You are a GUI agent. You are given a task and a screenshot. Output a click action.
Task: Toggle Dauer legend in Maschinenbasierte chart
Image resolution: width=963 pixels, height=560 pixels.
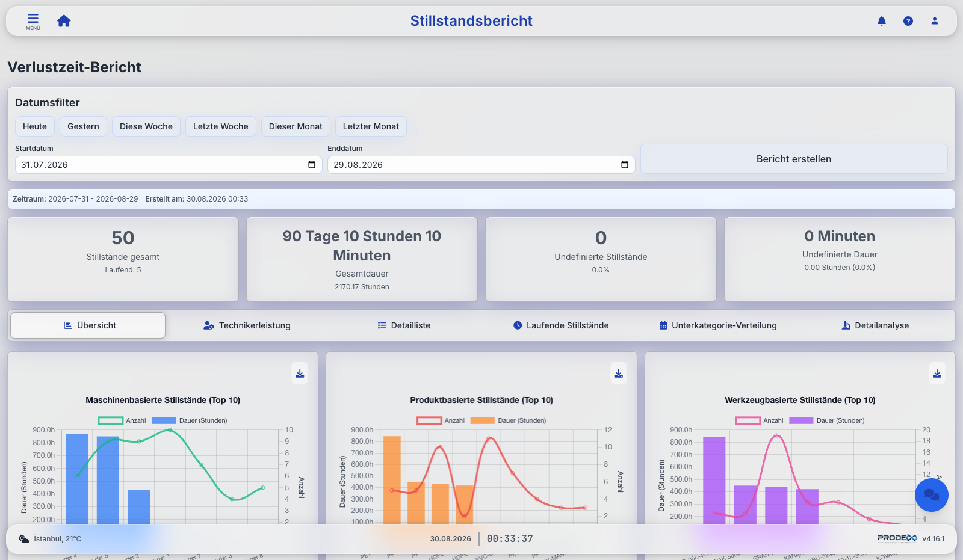(190, 420)
